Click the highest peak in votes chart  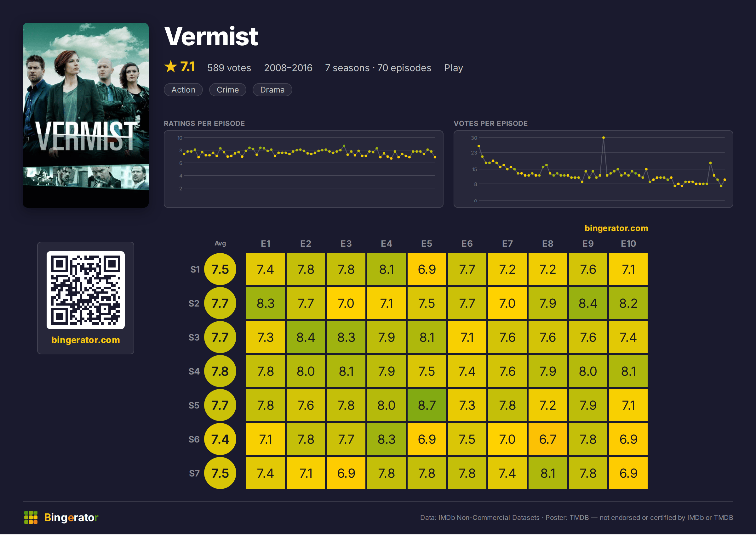click(604, 138)
